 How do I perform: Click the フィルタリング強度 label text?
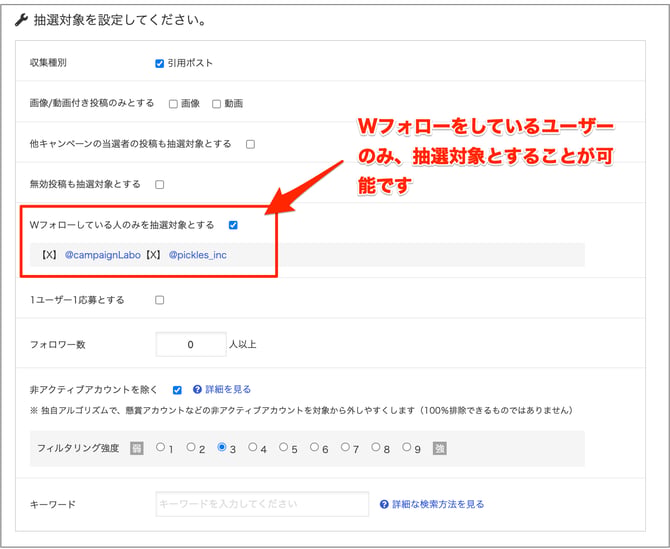[78, 448]
